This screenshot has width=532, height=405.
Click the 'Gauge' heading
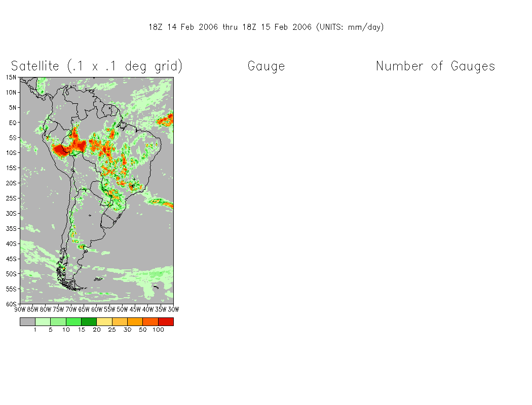[x=267, y=66]
